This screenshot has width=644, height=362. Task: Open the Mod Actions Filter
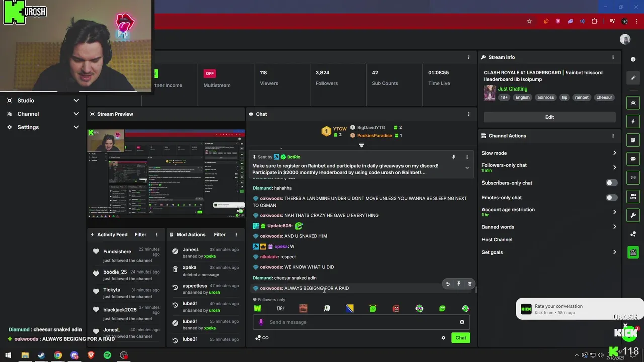pyautogui.click(x=220, y=235)
